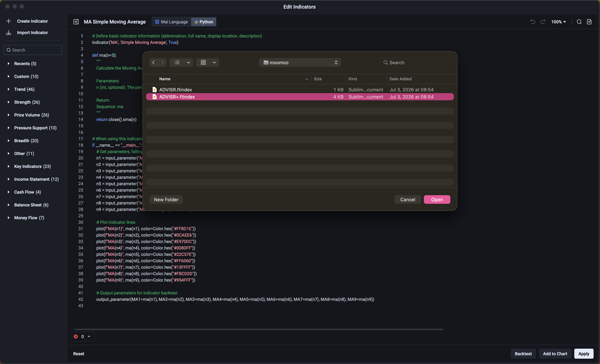Expand the Income Statement (12) category
This screenshot has width=600, height=364.
coord(9,179)
